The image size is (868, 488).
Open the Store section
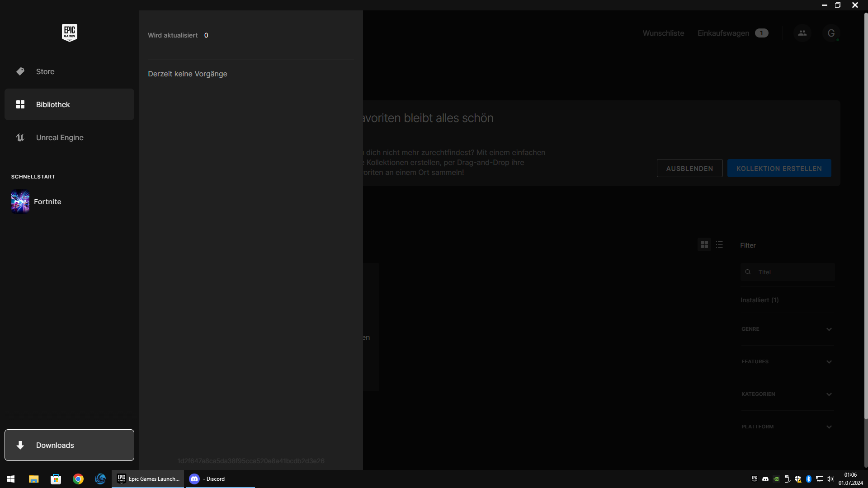click(x=69, y=71)
